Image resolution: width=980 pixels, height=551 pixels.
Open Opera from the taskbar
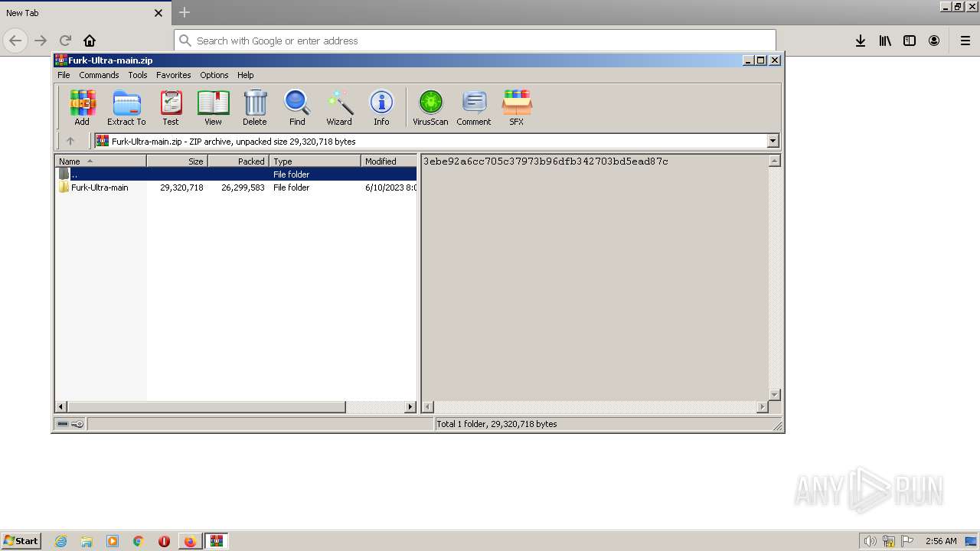click(x=164, y=541)
